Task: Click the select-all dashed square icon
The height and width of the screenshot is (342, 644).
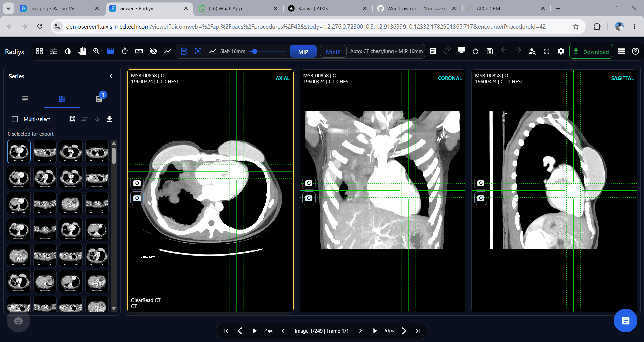Action: [72, 119]
